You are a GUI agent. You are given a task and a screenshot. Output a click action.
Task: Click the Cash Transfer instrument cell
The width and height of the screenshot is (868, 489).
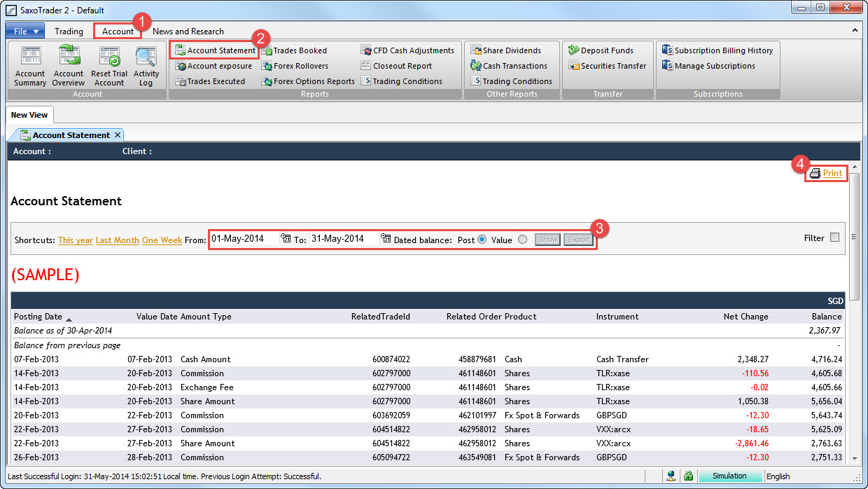622,359
